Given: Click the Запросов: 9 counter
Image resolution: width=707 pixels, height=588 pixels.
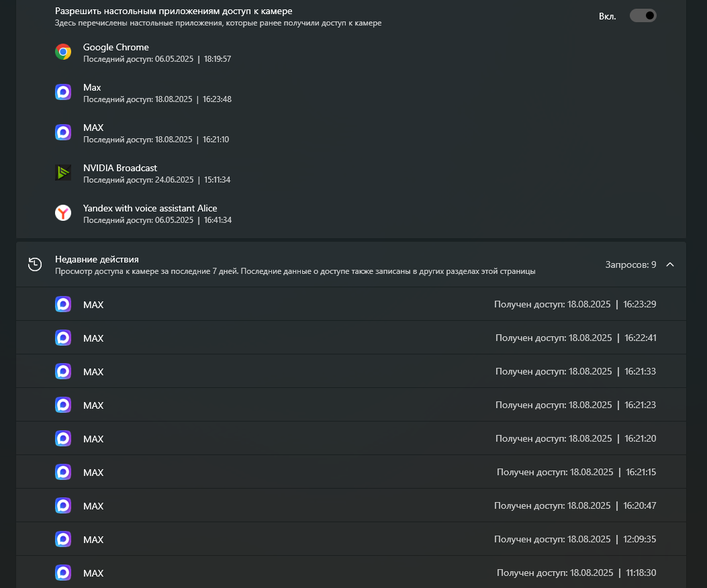Looking at the screenshot, I should click(x=630, y=264).
